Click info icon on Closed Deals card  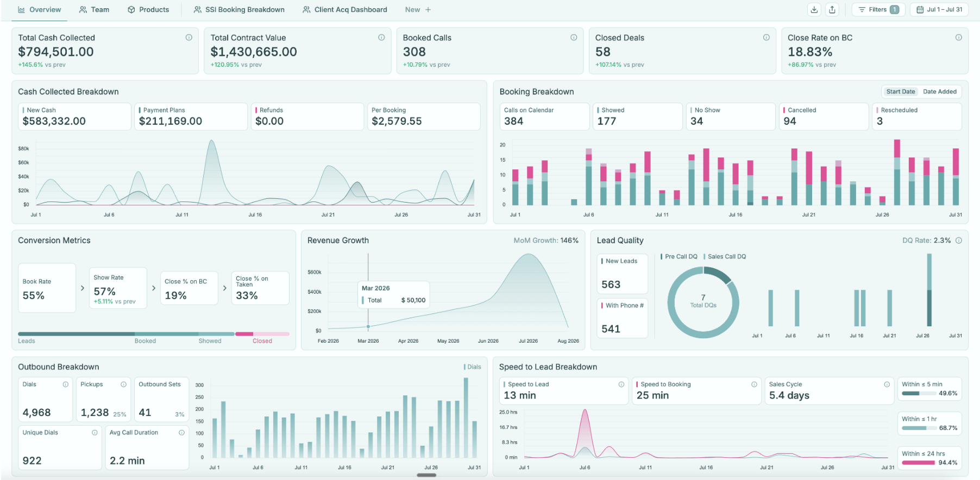coord(767,37)
